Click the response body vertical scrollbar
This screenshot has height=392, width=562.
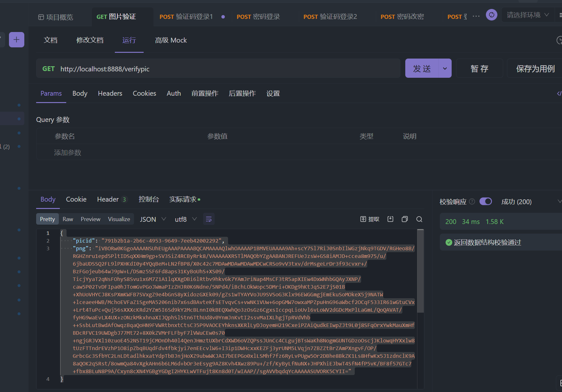(x=421, y=271)
